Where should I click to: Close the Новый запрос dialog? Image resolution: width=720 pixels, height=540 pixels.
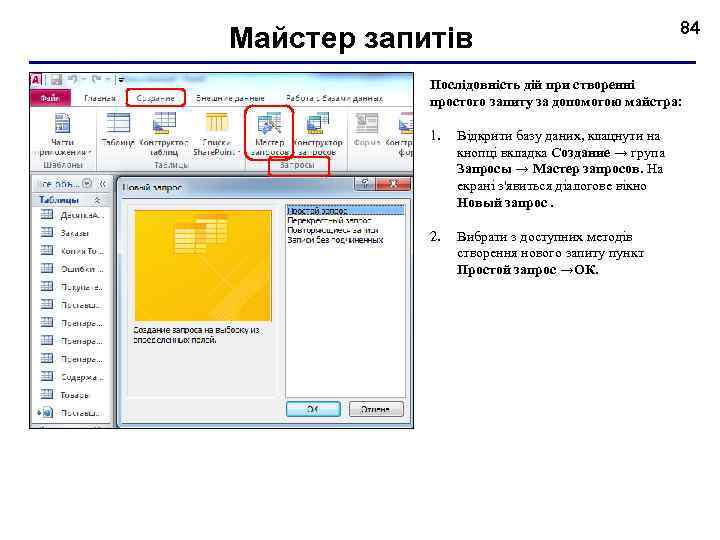click(x=393, y=184)
